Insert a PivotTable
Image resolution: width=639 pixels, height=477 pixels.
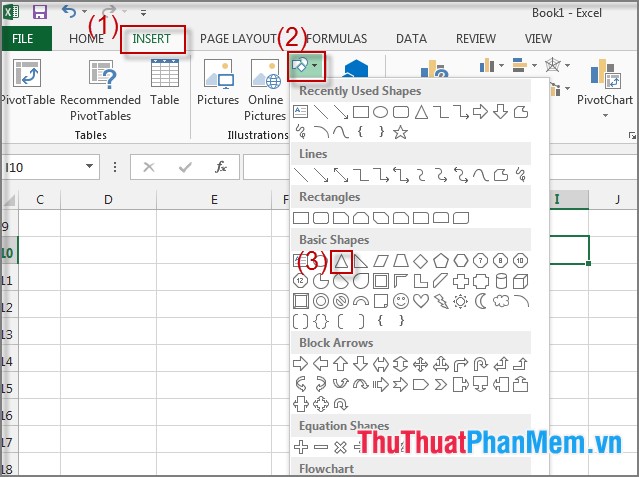pyautogui.click(x=27, y=85)
